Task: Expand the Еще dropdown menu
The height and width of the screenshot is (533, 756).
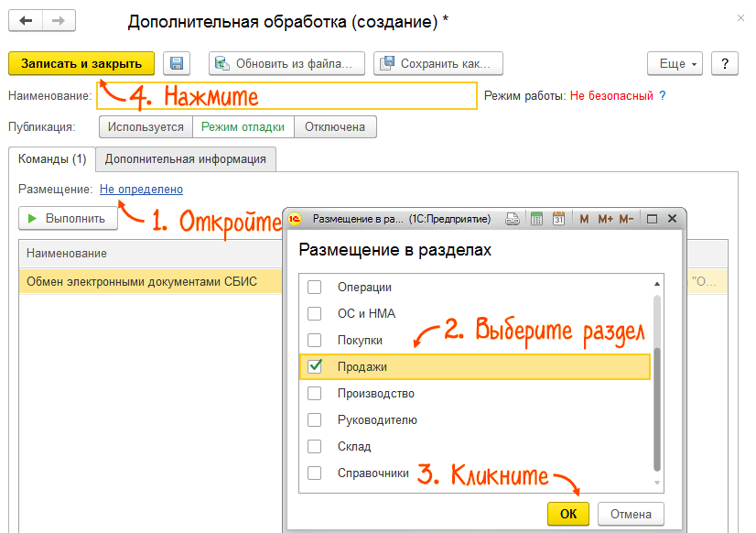Action: [678, 63]
